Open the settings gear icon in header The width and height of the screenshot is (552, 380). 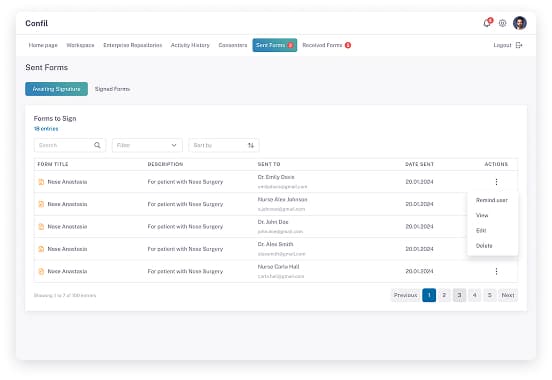tap(502, 23)
